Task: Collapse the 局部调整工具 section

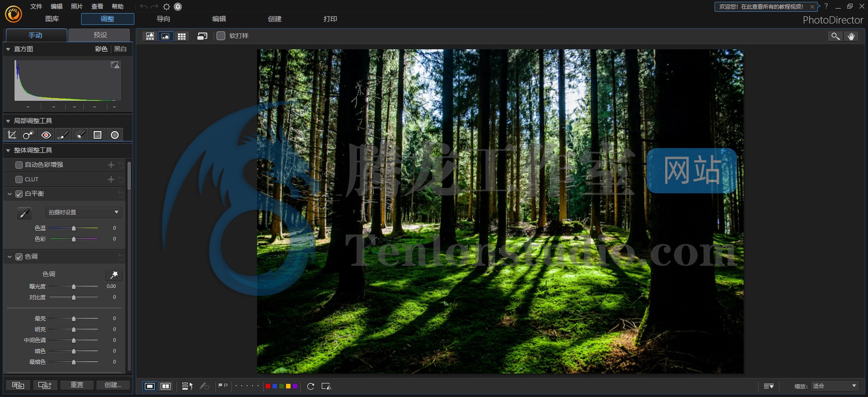Action: [x=8, y=121]
